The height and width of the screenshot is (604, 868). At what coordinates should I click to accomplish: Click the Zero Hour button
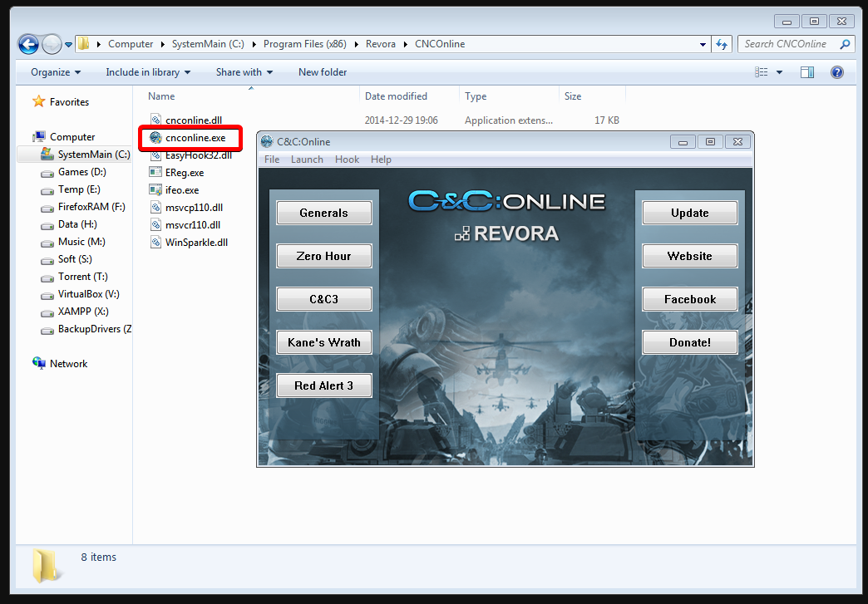point(324,256)
